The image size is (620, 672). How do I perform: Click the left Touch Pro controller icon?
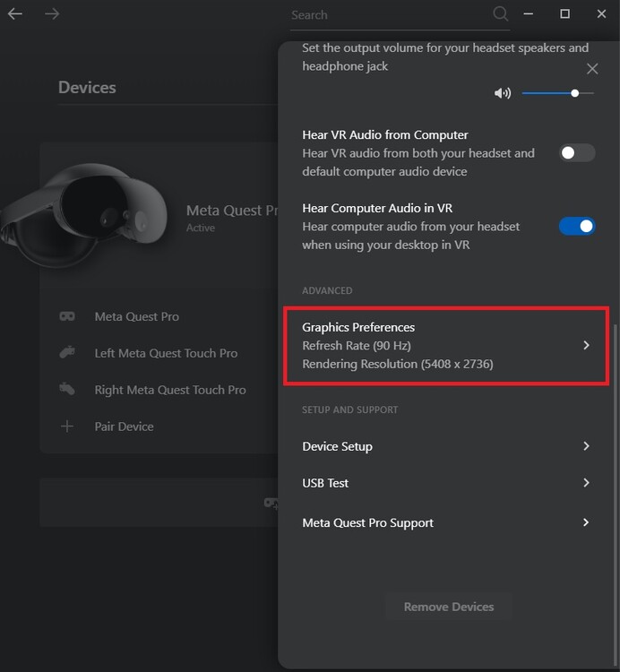coord(67,353)
